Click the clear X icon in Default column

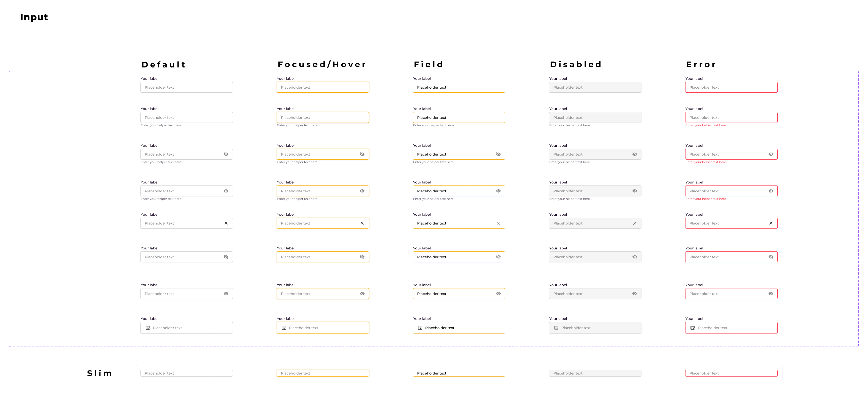[x=226, y=223]
